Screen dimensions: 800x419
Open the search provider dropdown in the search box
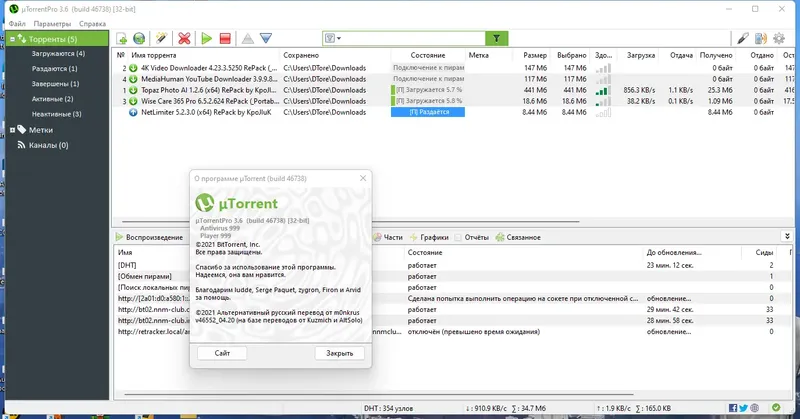(333, 38)
